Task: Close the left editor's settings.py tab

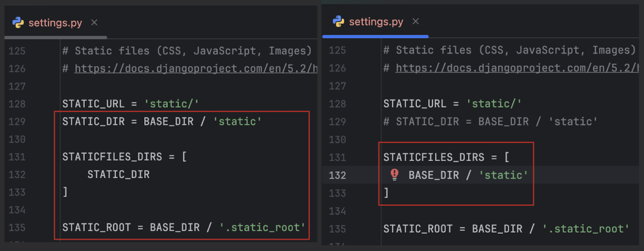Action: click(95, 22)
